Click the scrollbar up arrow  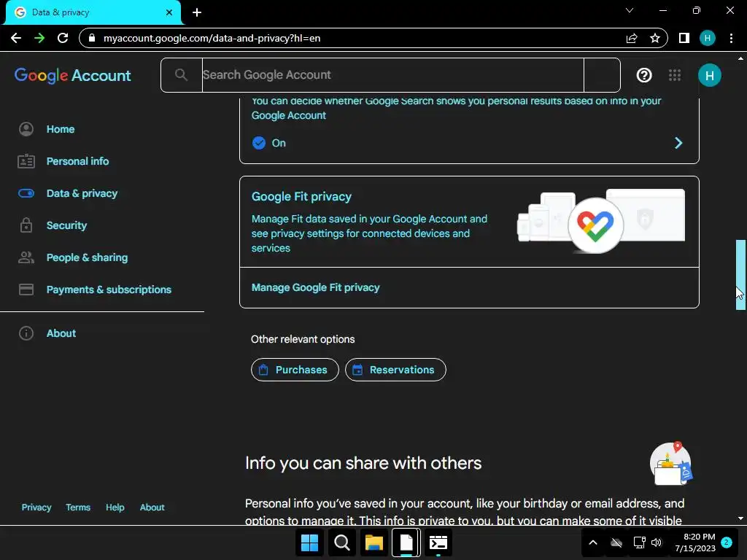click(x=740, y=58)
